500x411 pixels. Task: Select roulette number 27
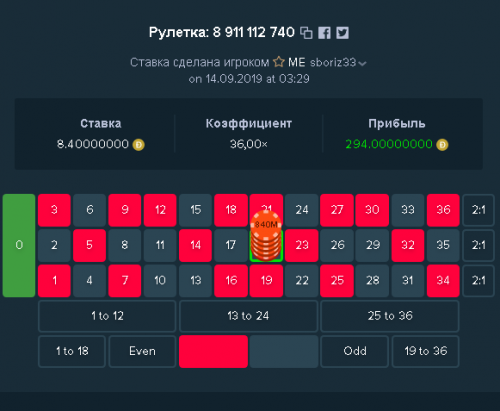(x=337, y=210)
